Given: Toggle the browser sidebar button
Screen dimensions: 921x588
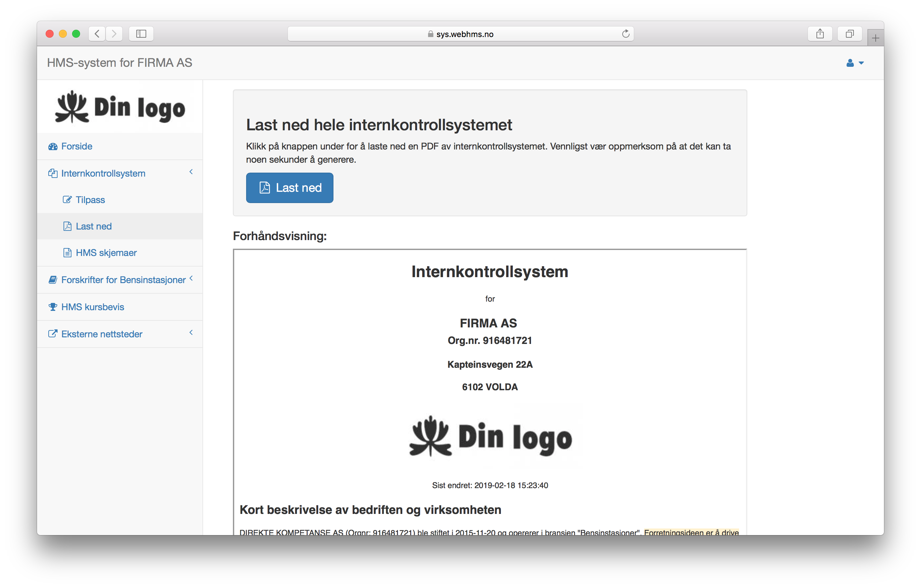Looking at the screenshot, I should click(x=141, y=34).
